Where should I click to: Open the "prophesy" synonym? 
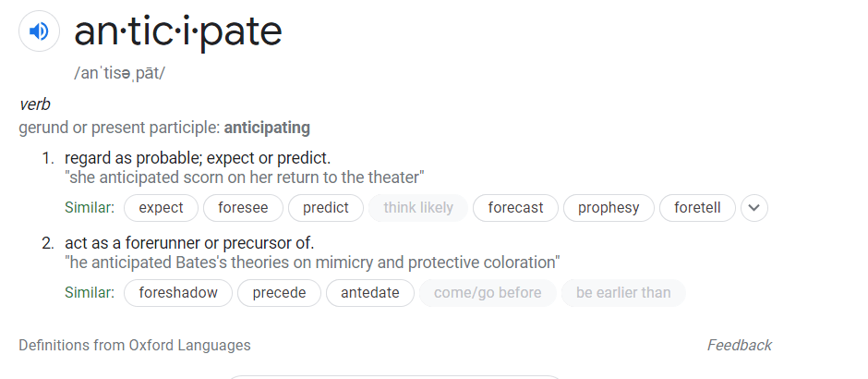tap(609, 208)
